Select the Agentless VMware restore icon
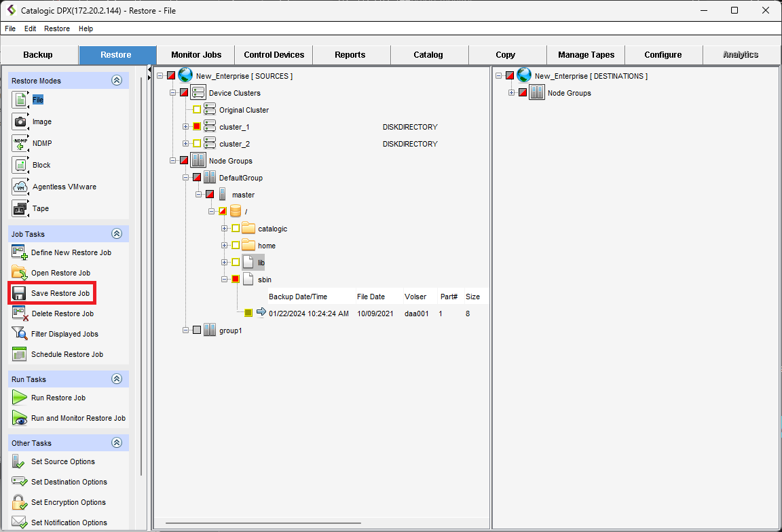782x532 pixels. pyautogui.click(x=20, y=187)
